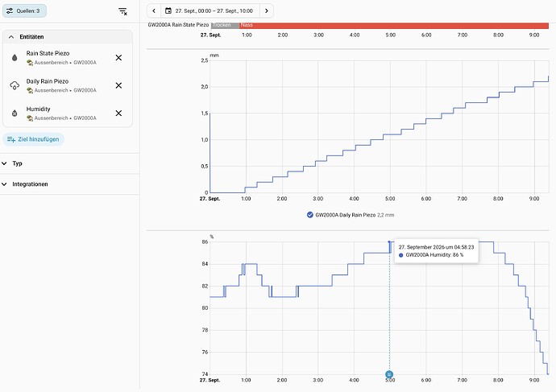Expand the Typ filter section
The height and width of the screenshot is (392, 556).
(x=69, y=163)
